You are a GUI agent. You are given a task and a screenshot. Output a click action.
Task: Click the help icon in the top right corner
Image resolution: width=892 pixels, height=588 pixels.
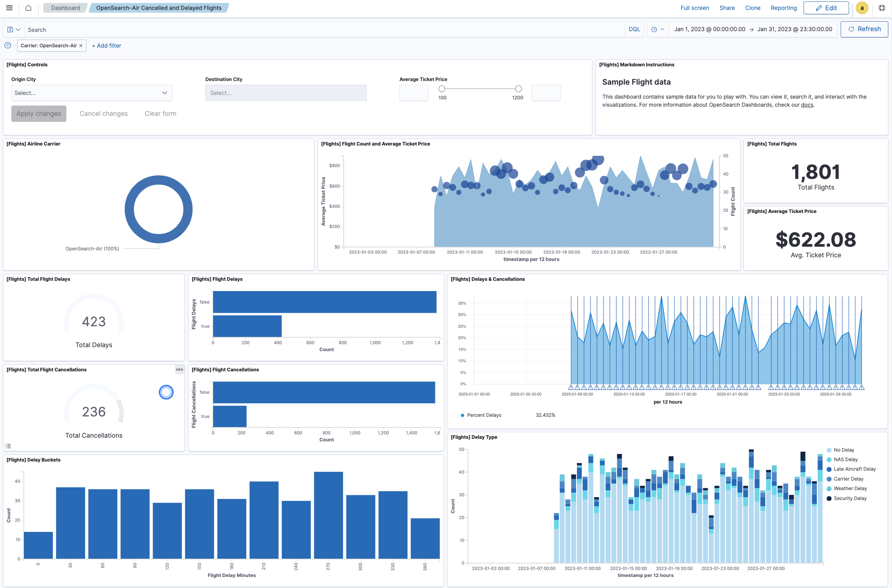881,8
